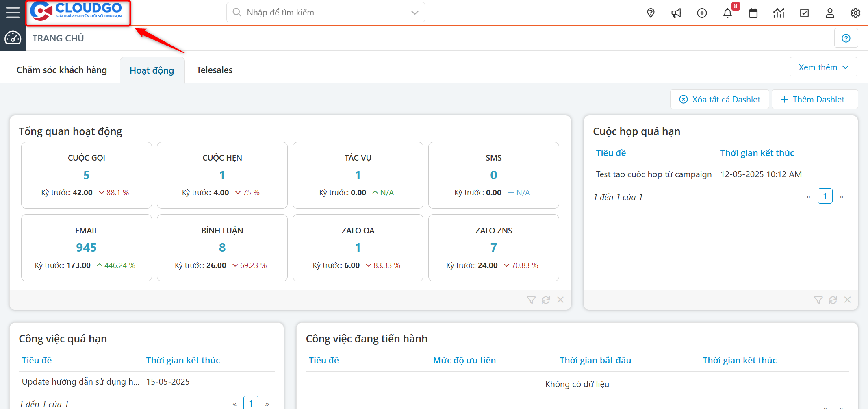The image size is (868, 409).
Task: Switch to the Telesales tab
Action: pyautogui.click(x=214, y=70)
